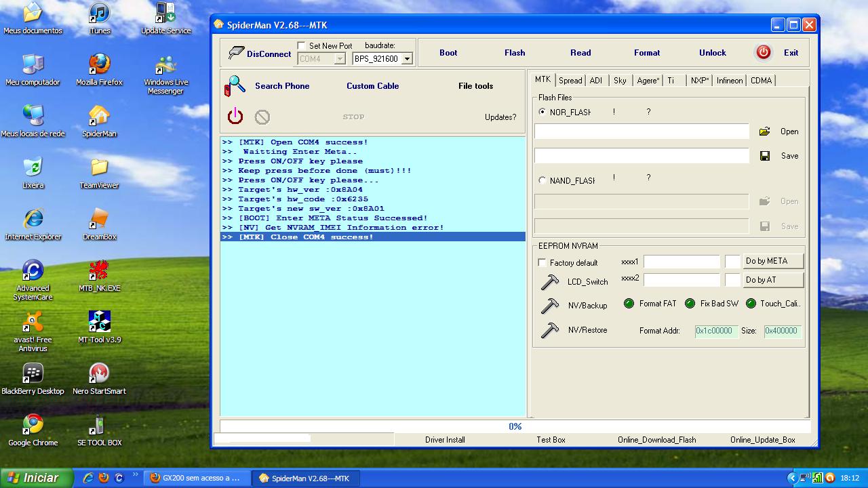The width and height of the screenshot is (868, 488).
Task: Open Google Chrome desktop icon
Action: [33, 430]
